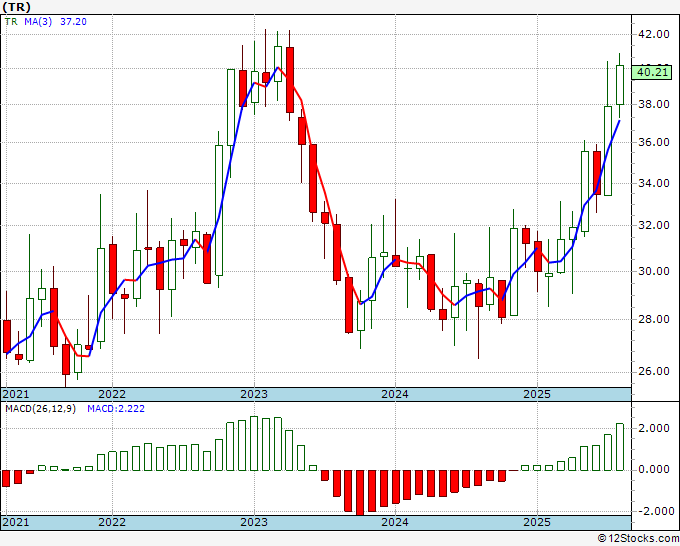Select the green TR legend label
This screenshot has width=680, height=546.
click(x=11, y=22)
